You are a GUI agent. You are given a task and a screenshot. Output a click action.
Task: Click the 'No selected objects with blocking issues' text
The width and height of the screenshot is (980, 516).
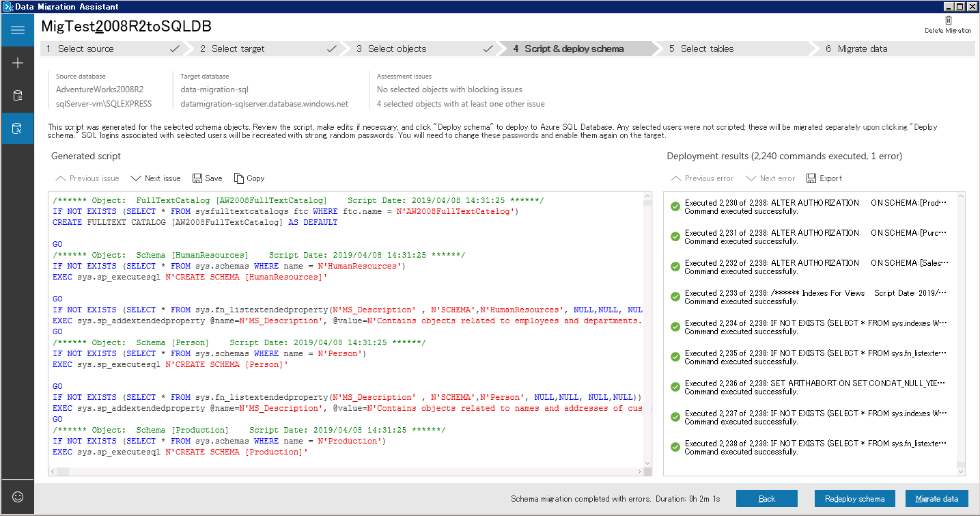[x=449, y=90]
